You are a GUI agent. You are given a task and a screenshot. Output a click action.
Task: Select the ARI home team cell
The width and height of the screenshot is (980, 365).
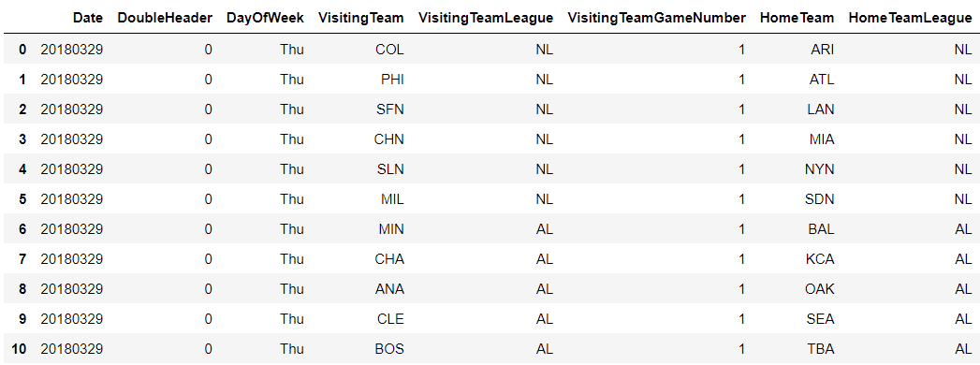tap(822, 50)
